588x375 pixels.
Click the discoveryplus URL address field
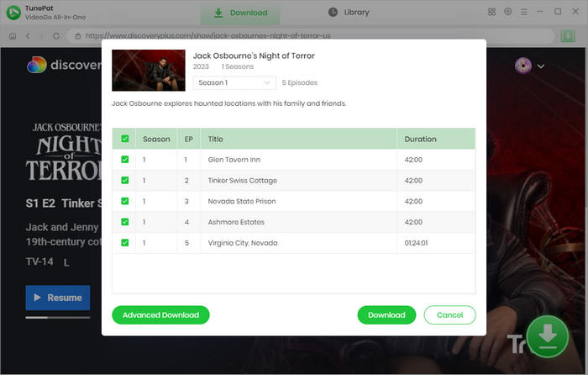311,36
